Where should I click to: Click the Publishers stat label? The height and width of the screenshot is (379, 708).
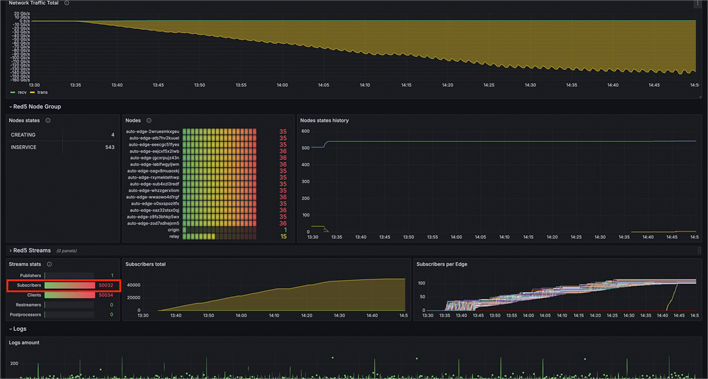31,276
